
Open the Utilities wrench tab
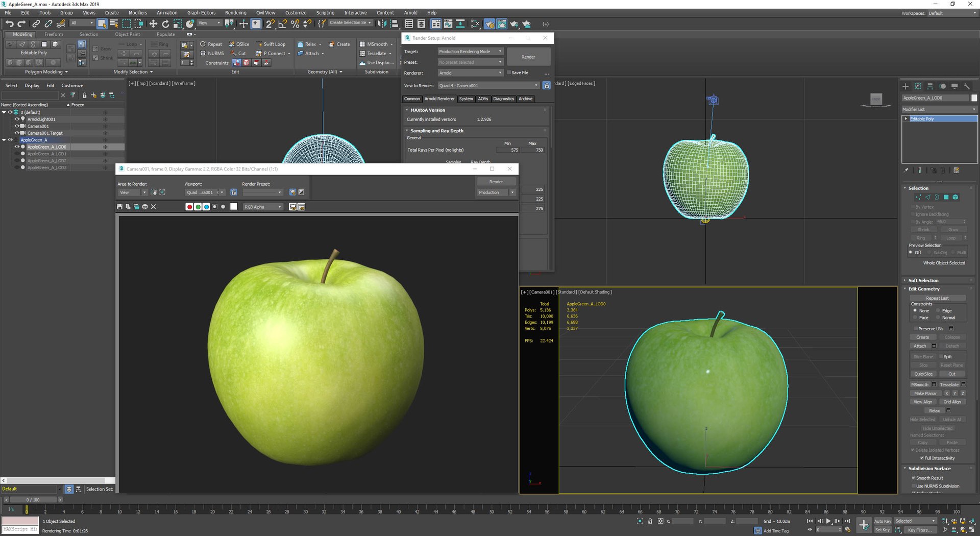pyautogui.click(x=967, y=86)
